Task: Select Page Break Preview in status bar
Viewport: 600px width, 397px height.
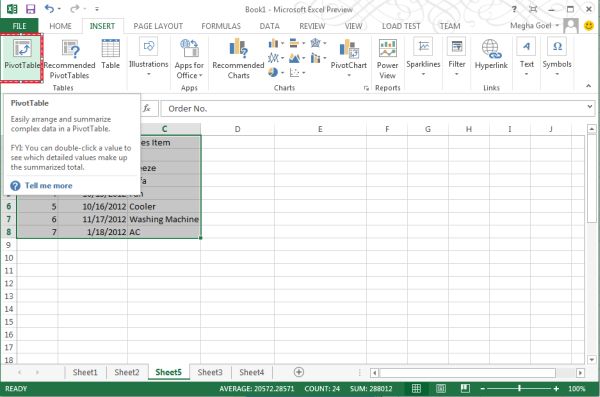Action: pyautogui.click(x=465, y=389)
